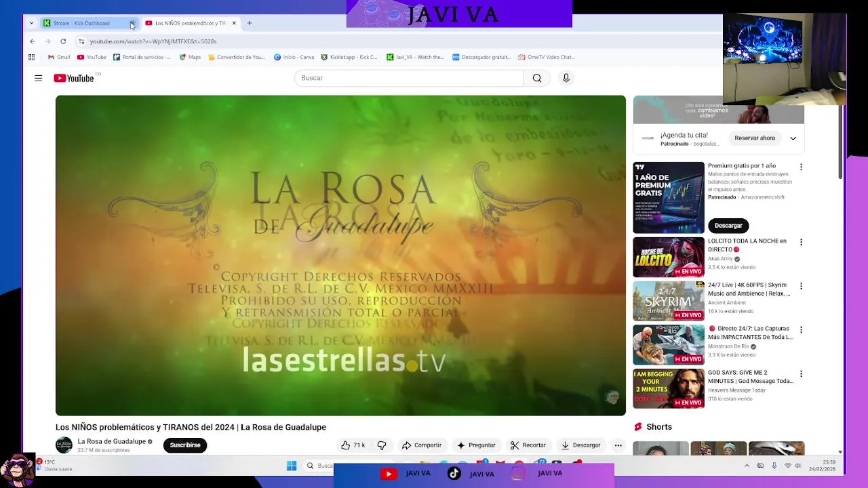Viewport: 868px width, 488px height.
Task: Open options for Directo 24/7 Las Capturas video
Action: click(x=801, y=329)
